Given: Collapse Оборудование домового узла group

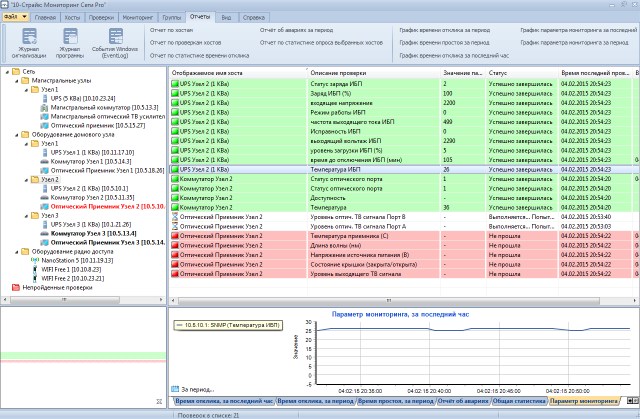Looking at the screenshot, I should point(17,135).
